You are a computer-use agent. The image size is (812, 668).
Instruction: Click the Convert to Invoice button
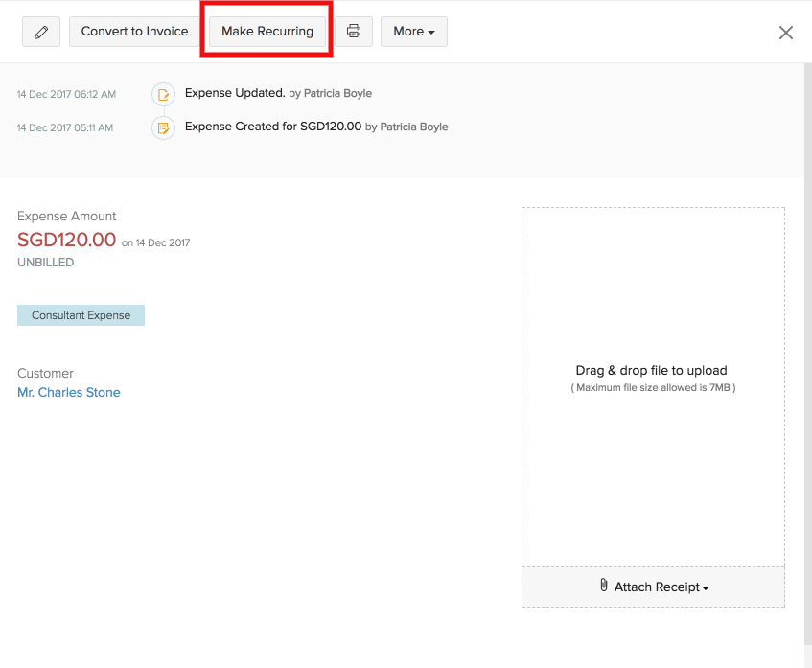click(134, 32)
